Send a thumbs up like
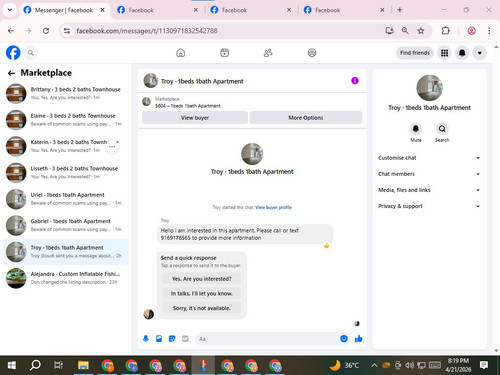500x375 pixels. [x=358, y=339]
